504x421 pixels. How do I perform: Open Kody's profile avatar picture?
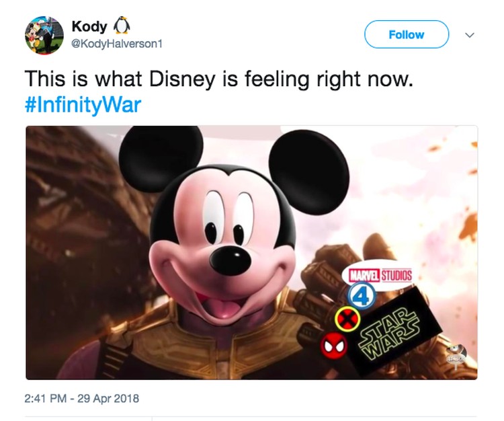click(44, 35)
